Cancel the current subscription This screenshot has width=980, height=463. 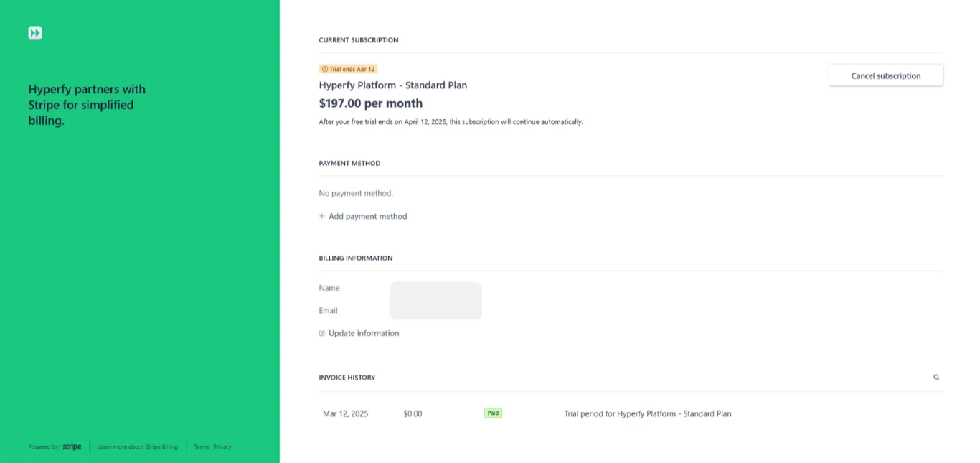(x=886, y=75)
